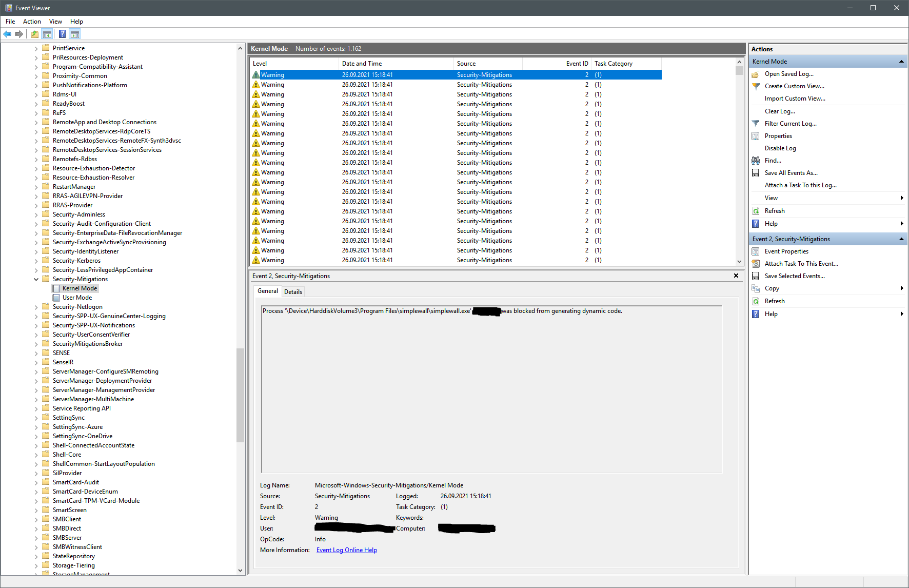Viewport: 909px width, 588px height.
Task: Toggle the Show/Hide Console Tree toolbar icon
Action: (47, 34)
